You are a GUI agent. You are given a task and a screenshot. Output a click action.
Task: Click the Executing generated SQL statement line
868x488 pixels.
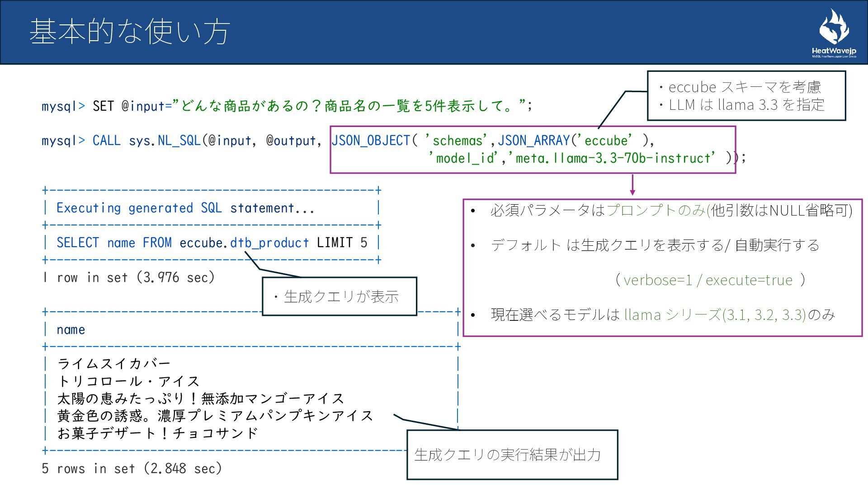tap(185, 208)
